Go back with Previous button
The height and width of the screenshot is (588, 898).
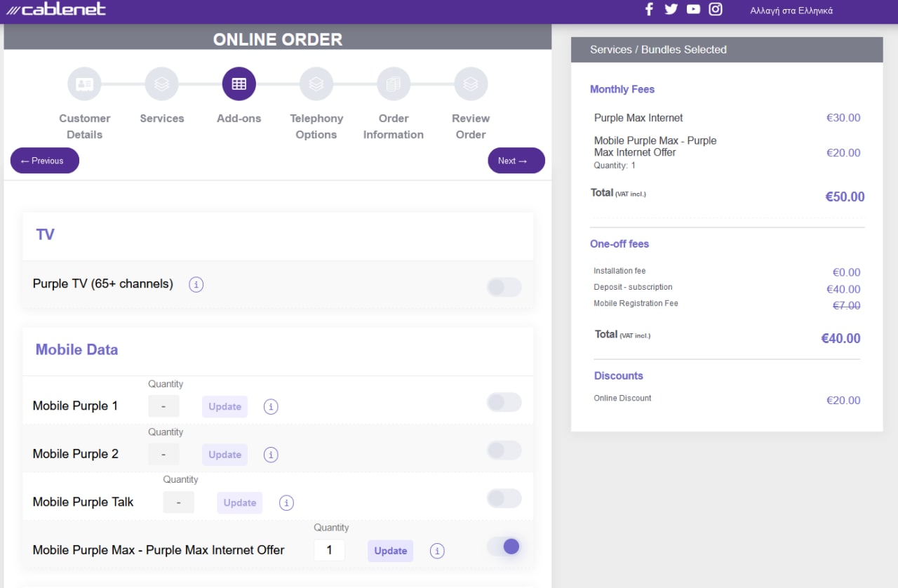click(45, 161)
